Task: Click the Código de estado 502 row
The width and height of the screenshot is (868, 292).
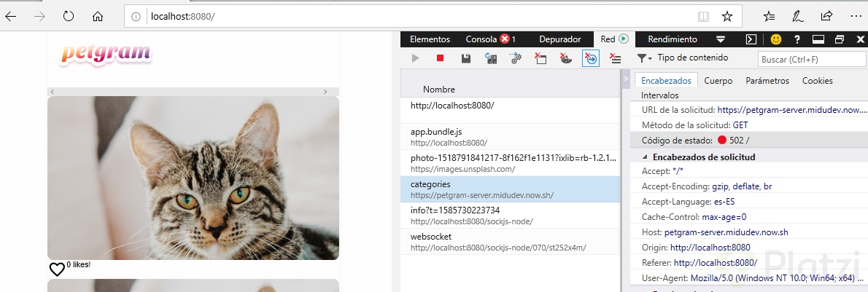Action: click(749, 141)
